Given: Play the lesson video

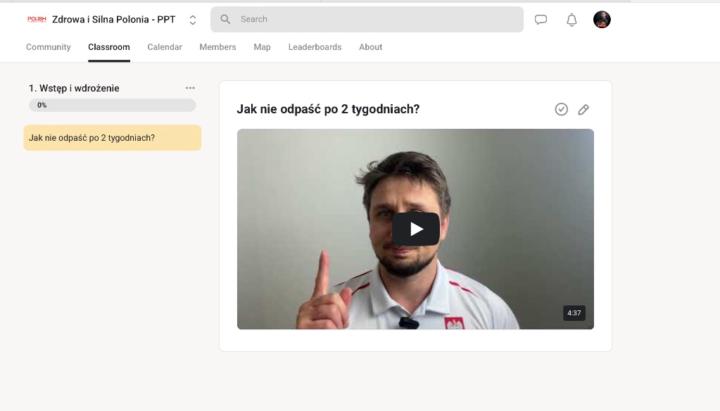Looking at the screenshot, I should 416,229.
